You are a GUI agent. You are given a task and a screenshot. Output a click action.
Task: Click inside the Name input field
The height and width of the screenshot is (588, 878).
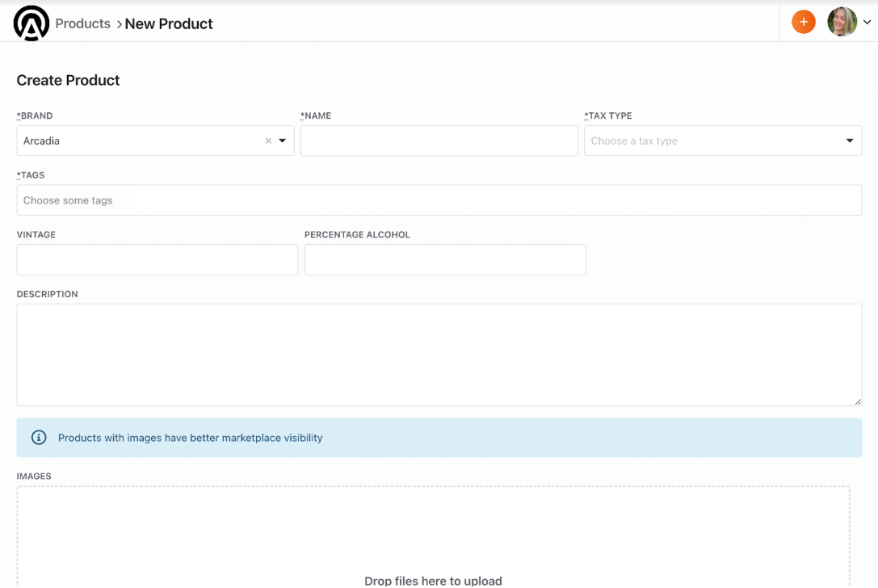[439, 141]
